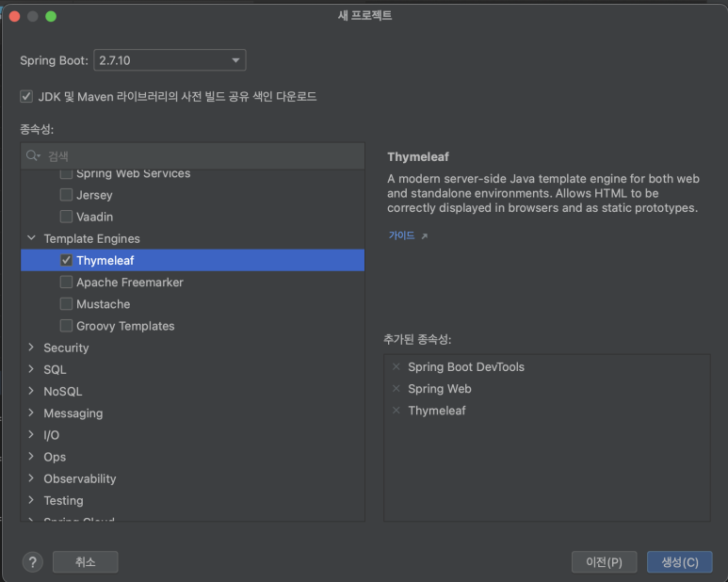Expand the Security category
Screen dimensions: 728x582
pos(31,348)
